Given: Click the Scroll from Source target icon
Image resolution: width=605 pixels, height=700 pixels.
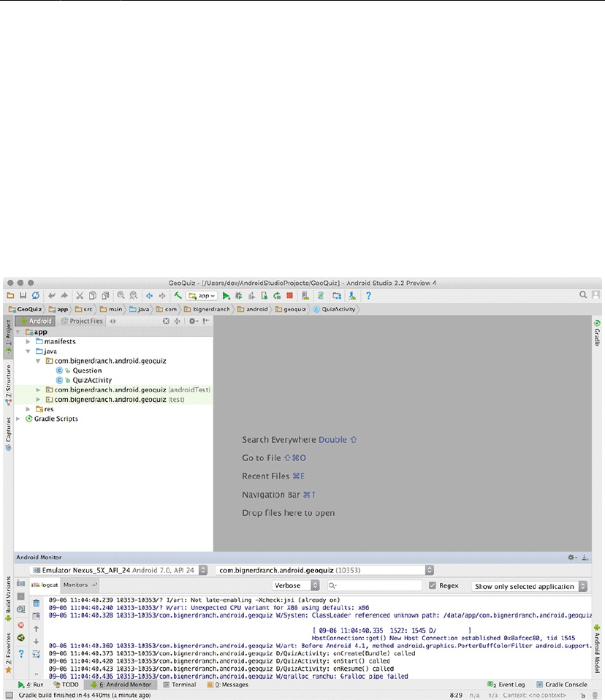Looking at the screenshot, I should point(166,321).
